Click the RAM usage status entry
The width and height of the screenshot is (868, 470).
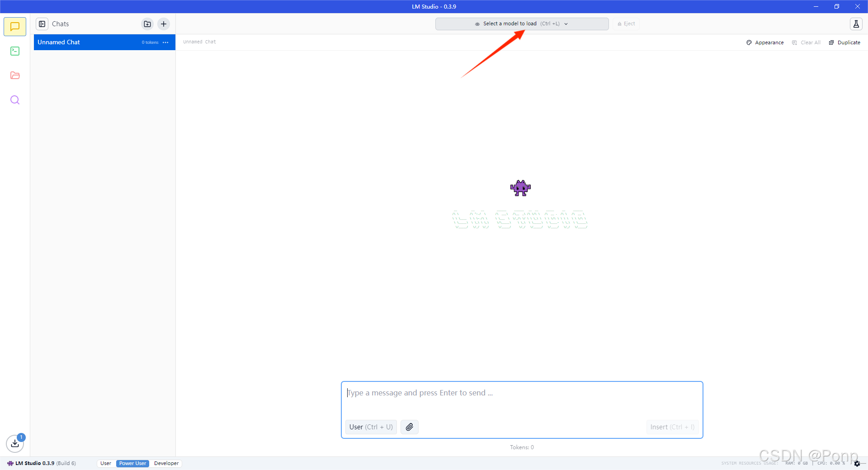pyautogui.click(x=797, y=463)
